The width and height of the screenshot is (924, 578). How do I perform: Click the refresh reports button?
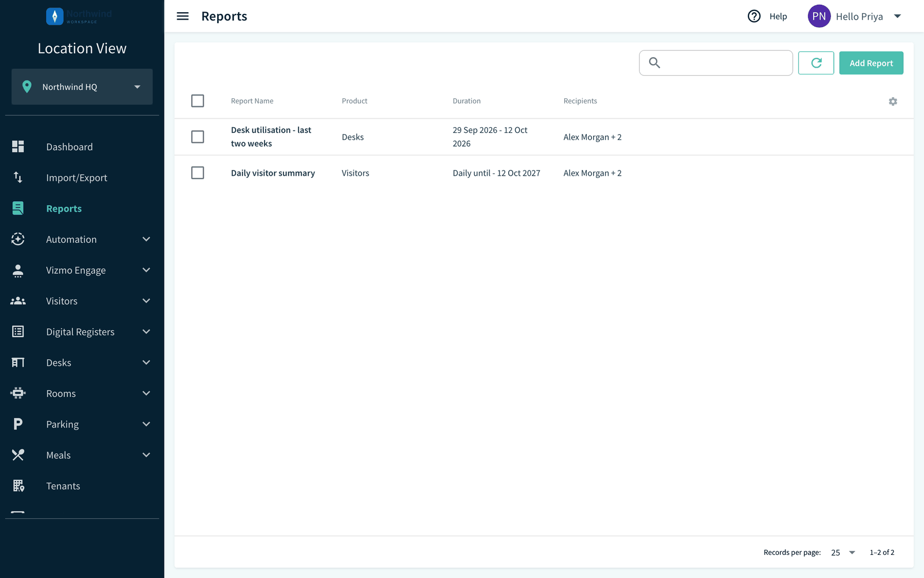[816, 63]
